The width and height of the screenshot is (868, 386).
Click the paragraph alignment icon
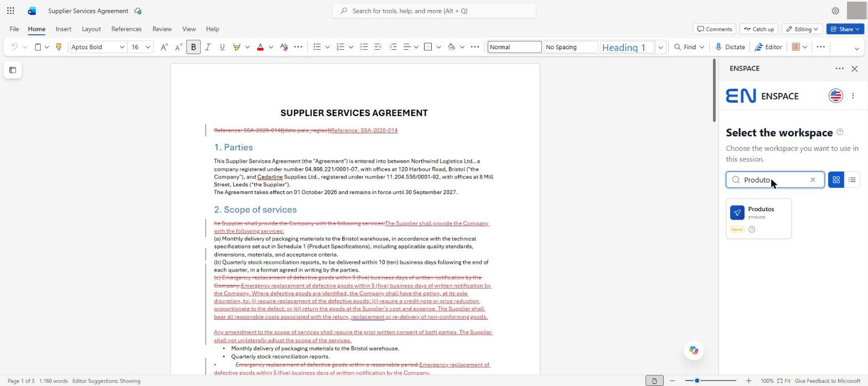pos(407,47)
